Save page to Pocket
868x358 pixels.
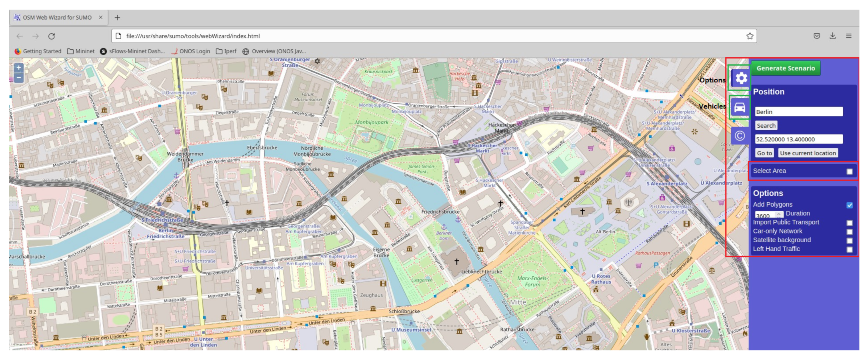click(817, 36)
